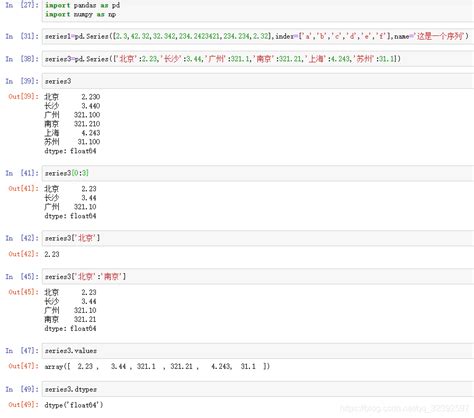Click the In [27] prompt label
Image resolution: width=474 pixels, height=418 pixels.
tap(22, 5)
